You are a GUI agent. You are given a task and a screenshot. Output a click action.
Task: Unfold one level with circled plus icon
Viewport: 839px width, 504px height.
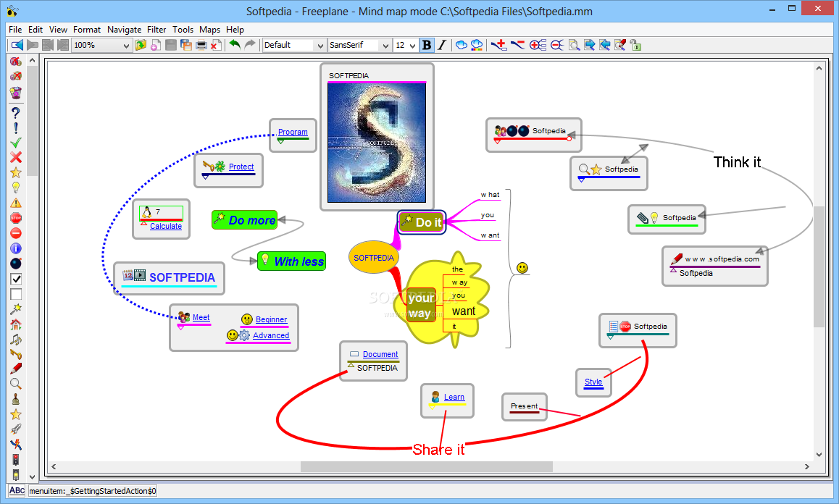coord(538,45)
